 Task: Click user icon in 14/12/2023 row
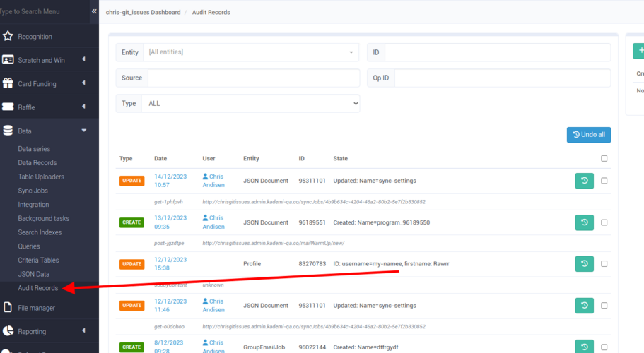pyautogui.click(x=205, y=176)
